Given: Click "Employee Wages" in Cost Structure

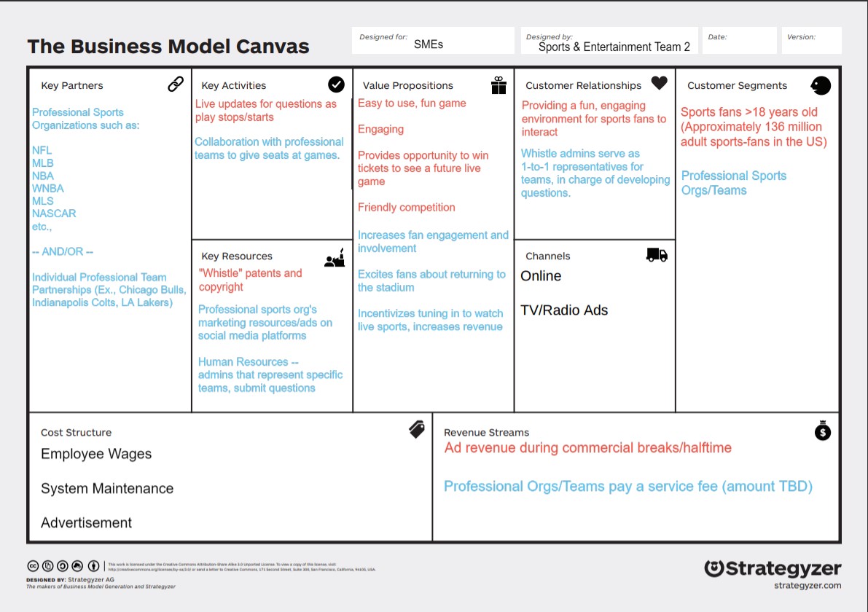Looking at the screenshot, I should [96, 454].
